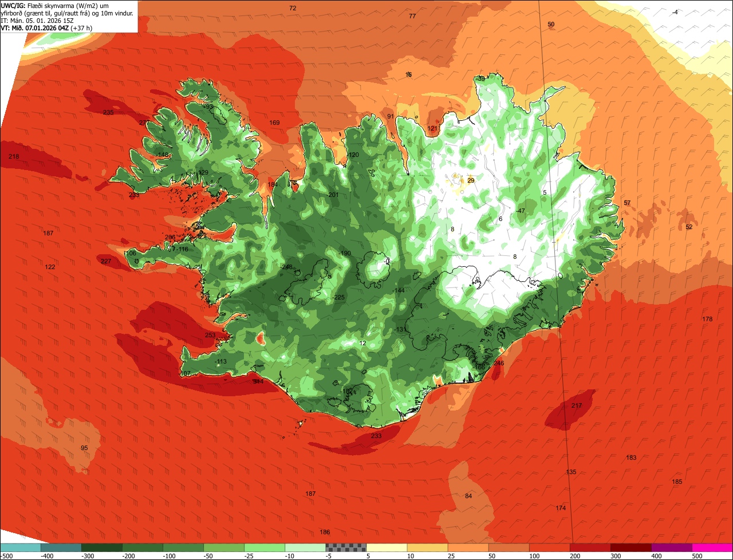Image resolution: width=733 pixels, height=560 pixels.
Task: Click the map value '218' on the ocean
Action: [x=14, y=157]
